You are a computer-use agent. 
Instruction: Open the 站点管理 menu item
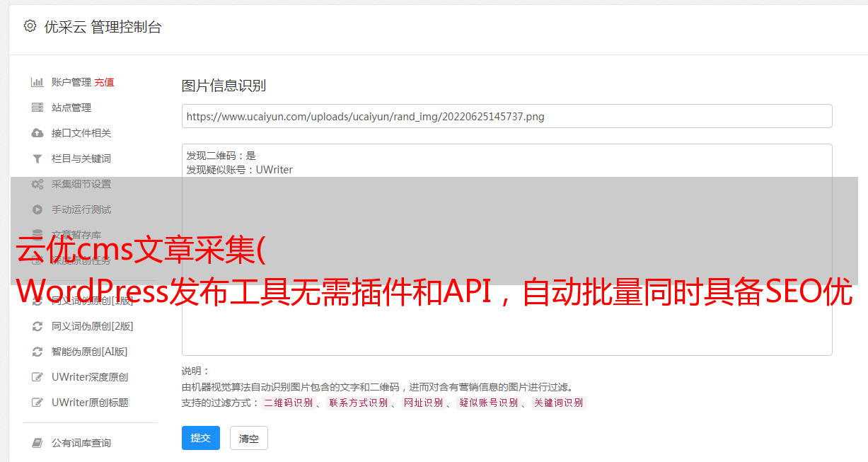[x=71, y=108]
